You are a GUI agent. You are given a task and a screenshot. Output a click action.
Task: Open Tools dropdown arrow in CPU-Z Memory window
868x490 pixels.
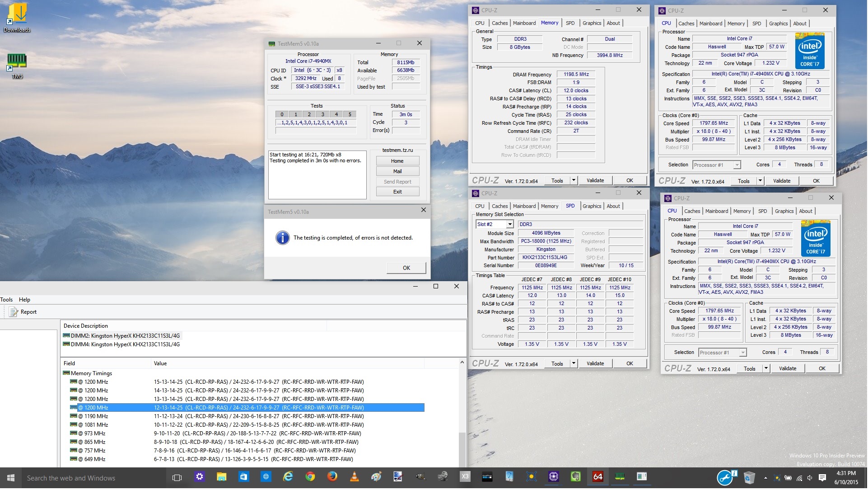(x=574, y=181)
